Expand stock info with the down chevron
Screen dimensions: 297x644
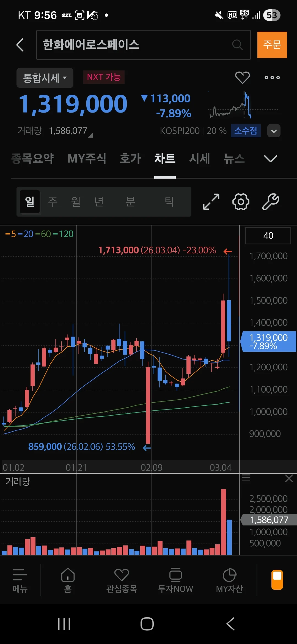[x=274, y=131]
